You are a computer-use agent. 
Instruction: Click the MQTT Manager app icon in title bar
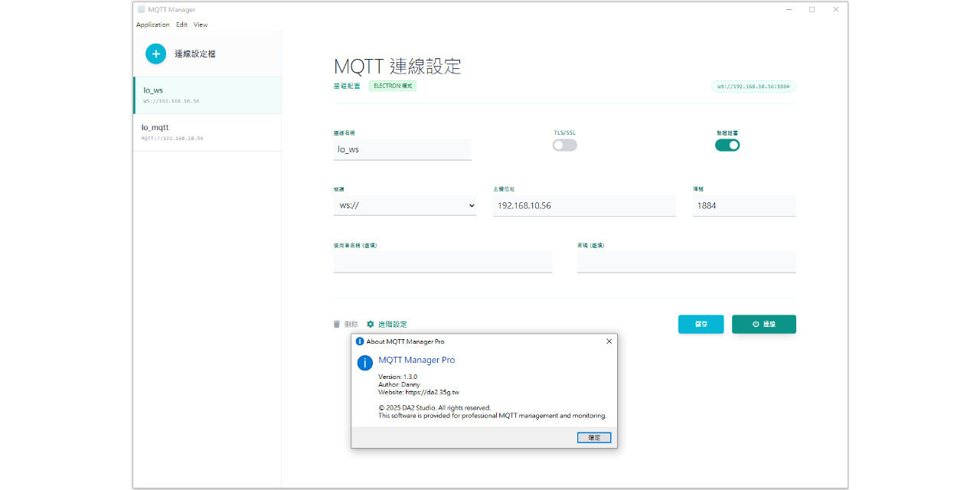[x=142, y=10]
